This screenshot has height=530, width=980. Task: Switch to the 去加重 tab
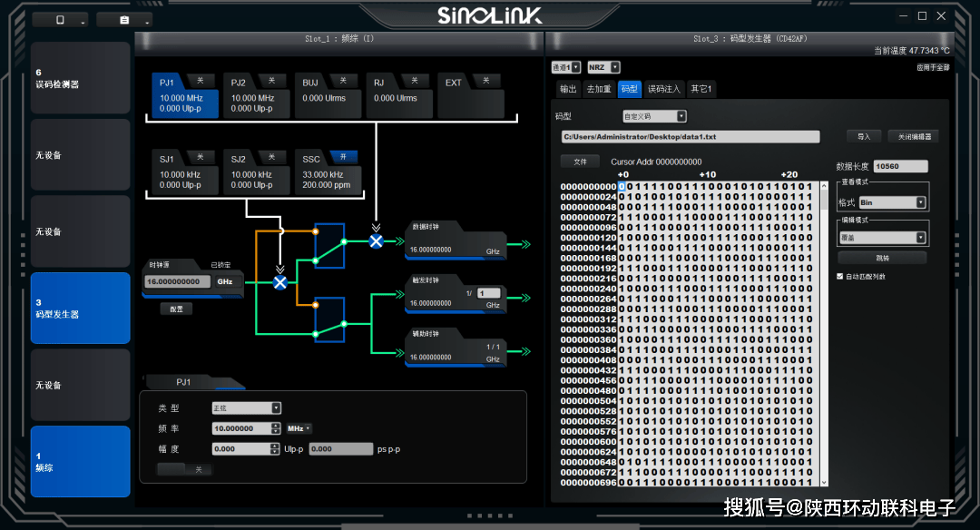point(599,89)
